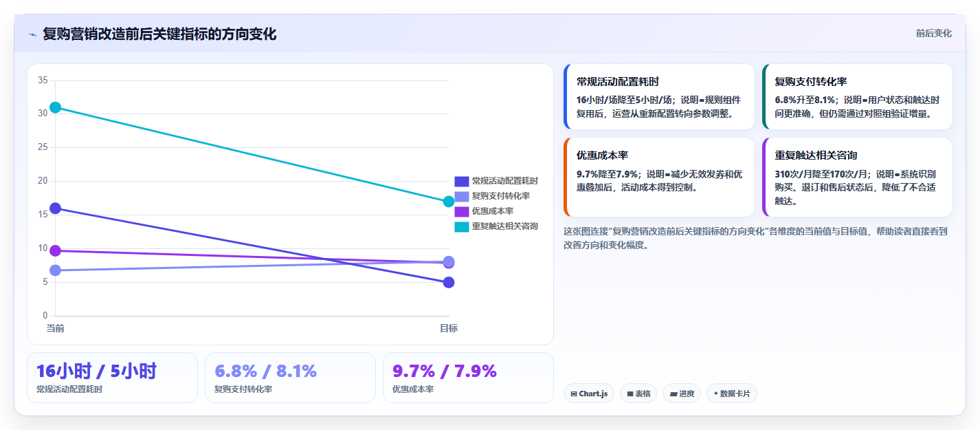Click the teal 目标 data point at 17

click(449, 202)
